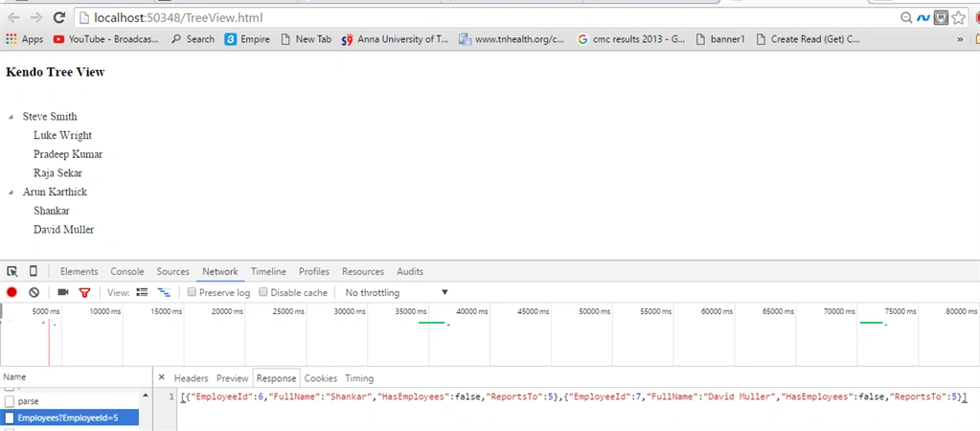
Task: Stop recording with the red record icon
Action: pos(11,292)
